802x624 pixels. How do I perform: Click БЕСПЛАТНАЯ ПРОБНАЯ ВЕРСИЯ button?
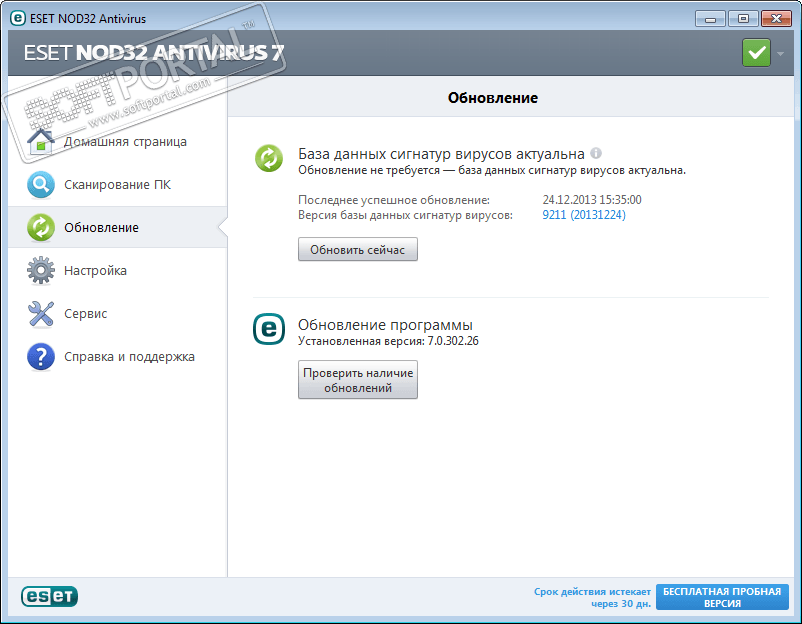coord(722,597)
